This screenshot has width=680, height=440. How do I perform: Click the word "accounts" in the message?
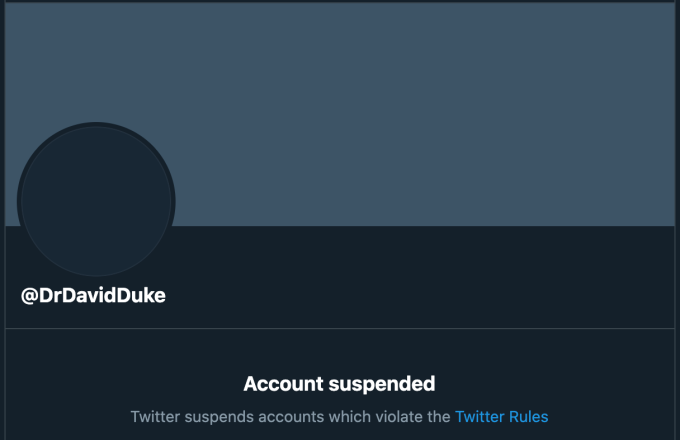(284, 416)
